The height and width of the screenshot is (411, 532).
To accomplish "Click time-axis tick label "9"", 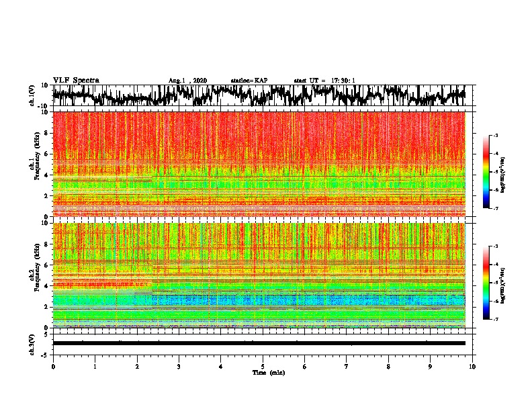I will (430, 367).
